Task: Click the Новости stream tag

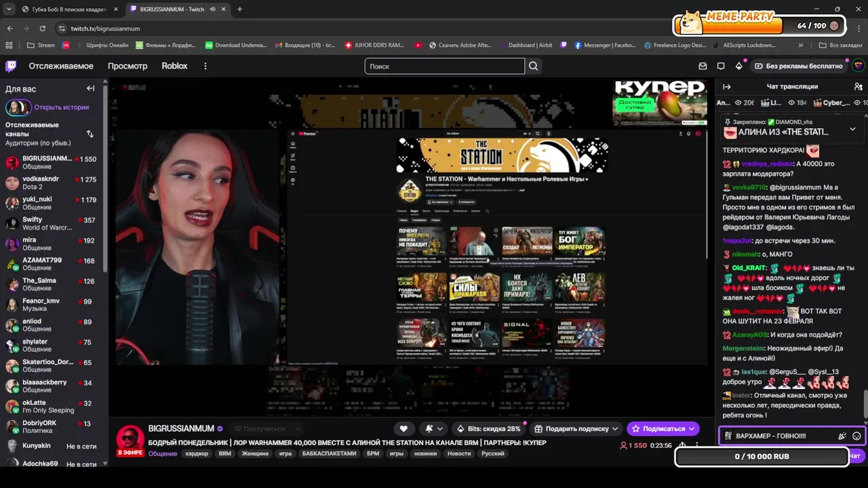Action: [x=459, y=453]
